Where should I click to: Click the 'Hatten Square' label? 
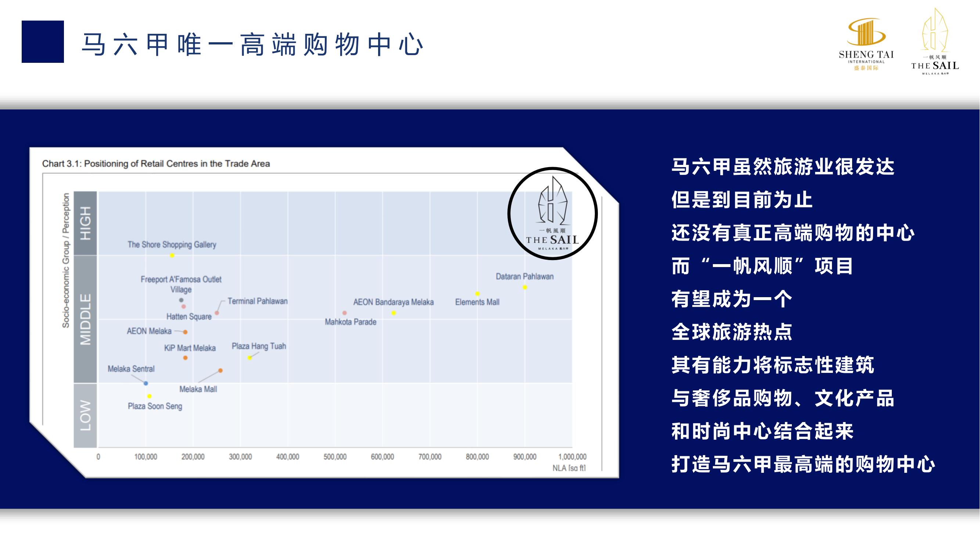[x=189, y=316]
